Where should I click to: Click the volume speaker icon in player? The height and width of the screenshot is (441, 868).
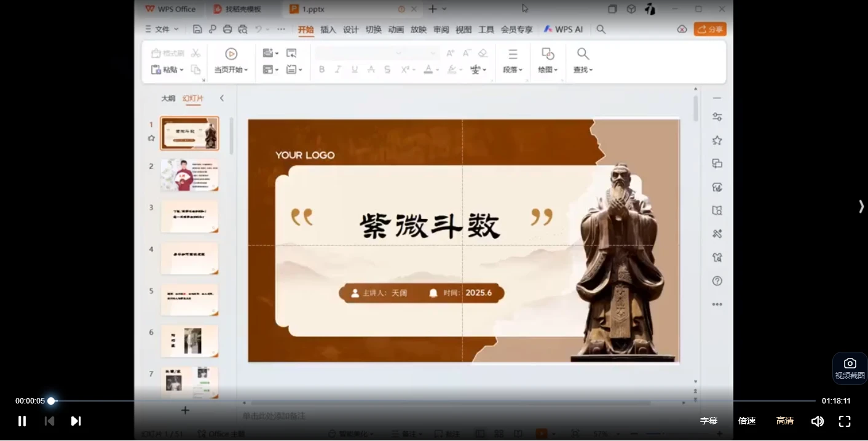pyautogui.click(x=818, y=421)
